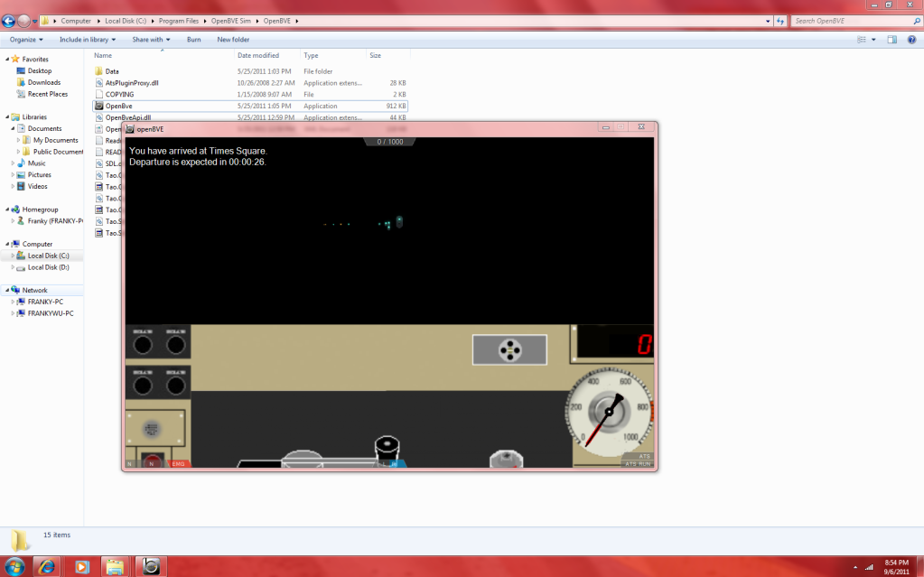This screenshot has width=924, height=577.
Task: Click the Local Disk (D:) drive icon
Action: pyautogui.click(x=21, y=267)
